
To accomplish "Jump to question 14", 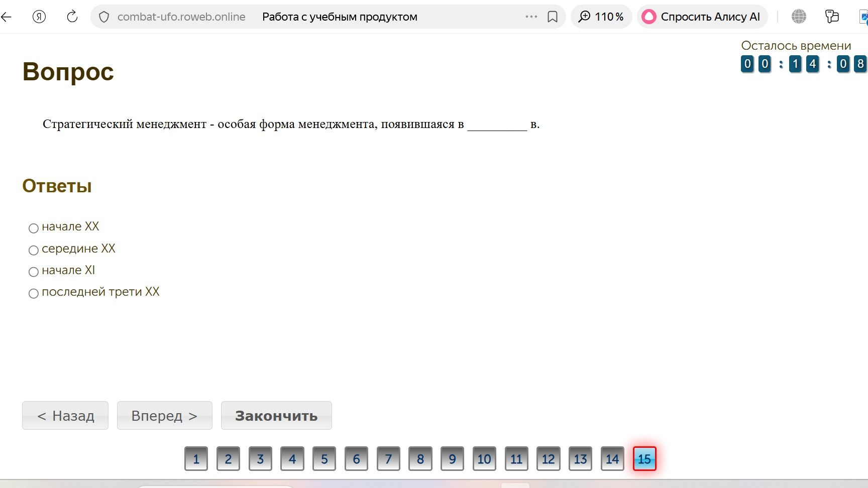I will 612,459.
